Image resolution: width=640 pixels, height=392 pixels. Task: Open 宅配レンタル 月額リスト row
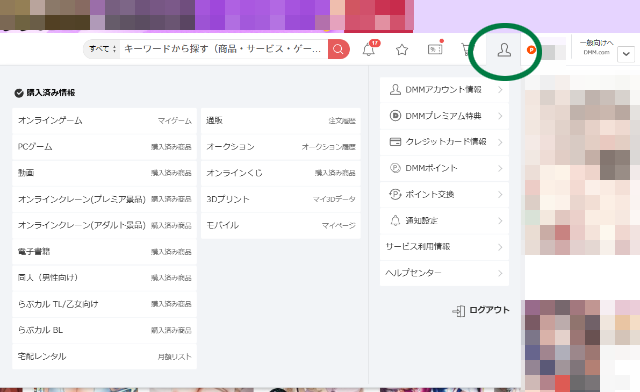(x=104, y=356)
